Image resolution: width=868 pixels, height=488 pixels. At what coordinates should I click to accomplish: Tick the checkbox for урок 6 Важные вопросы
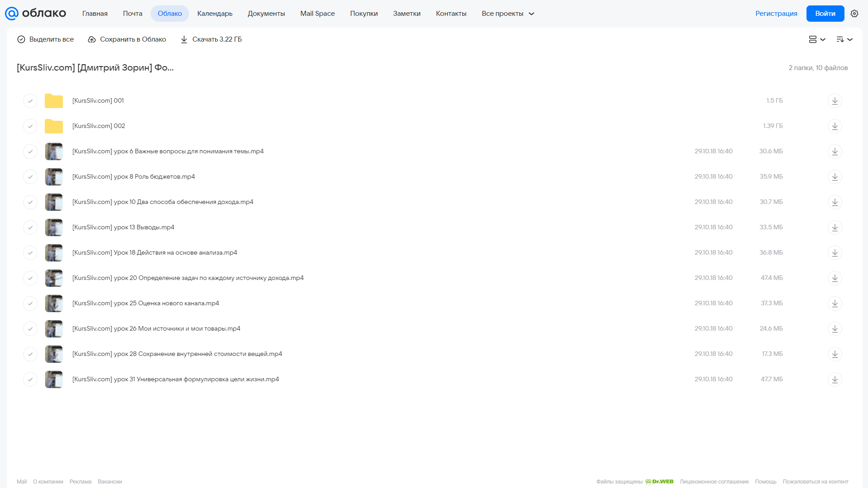pos(30,151)
